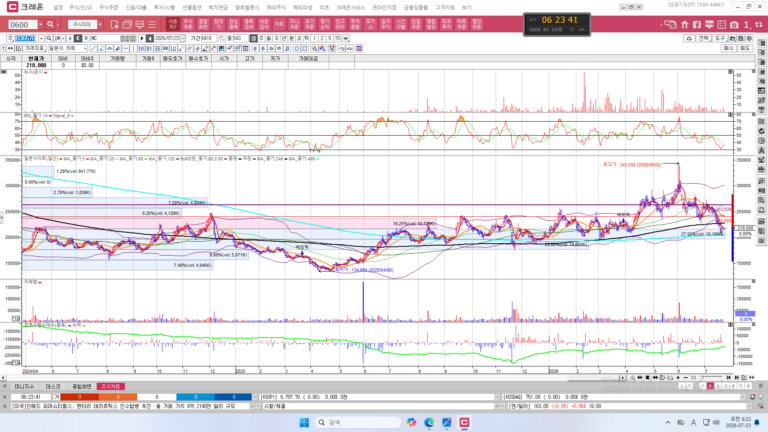Switch chart period to 분 (minute)
The height and width of the screenshot is (432, 768).
point(291,38)
